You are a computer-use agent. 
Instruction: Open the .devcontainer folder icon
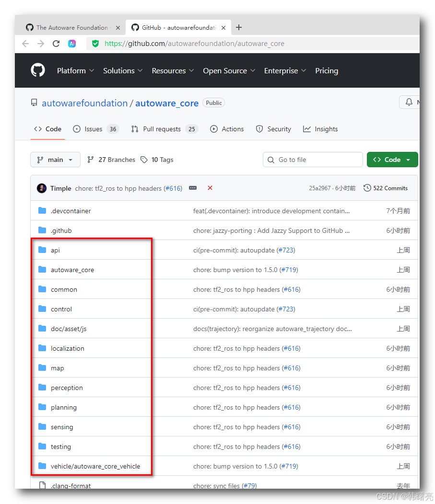[x=42, y=210]
